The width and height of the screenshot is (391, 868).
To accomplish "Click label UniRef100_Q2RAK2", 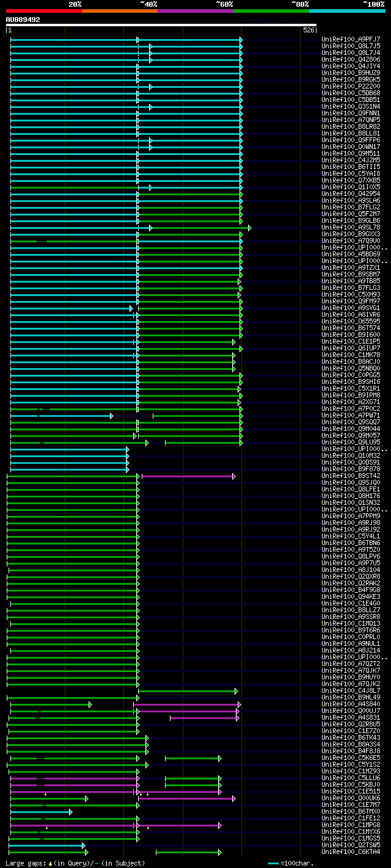I will [351, 584].
